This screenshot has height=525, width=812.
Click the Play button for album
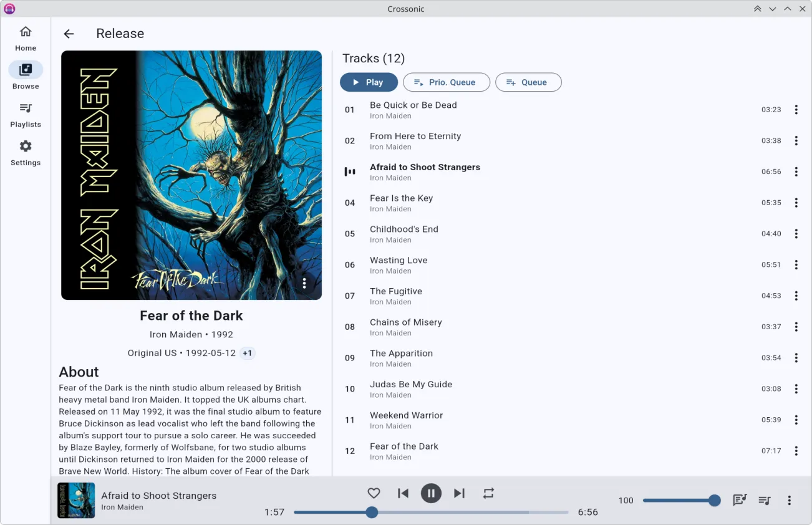369,82
